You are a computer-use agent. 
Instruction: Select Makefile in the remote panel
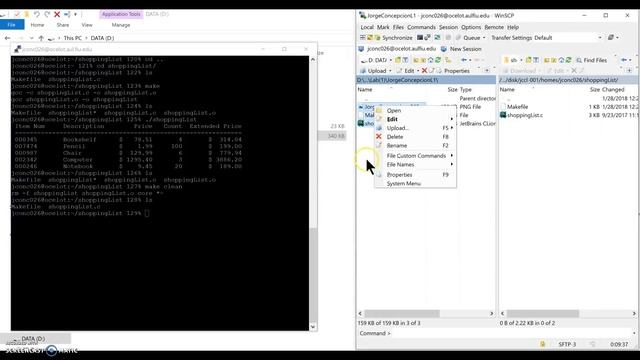(x=518, y=107)
